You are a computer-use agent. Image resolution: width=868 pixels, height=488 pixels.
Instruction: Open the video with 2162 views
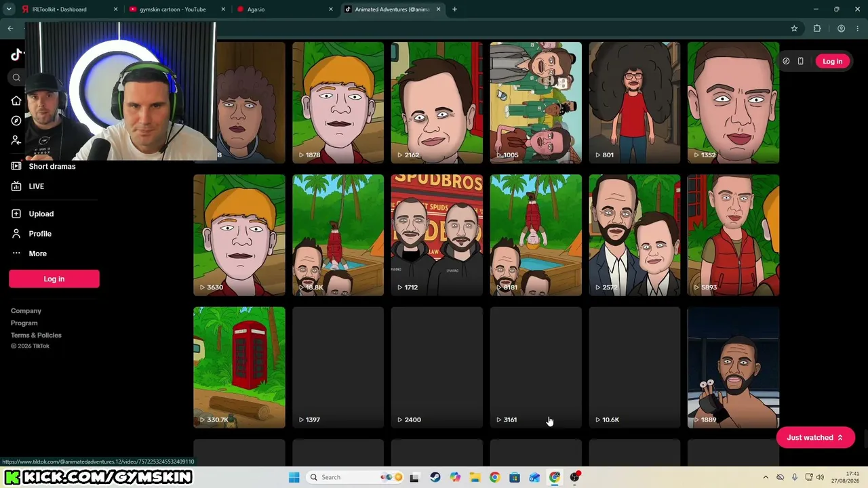[x=437, y=103]
